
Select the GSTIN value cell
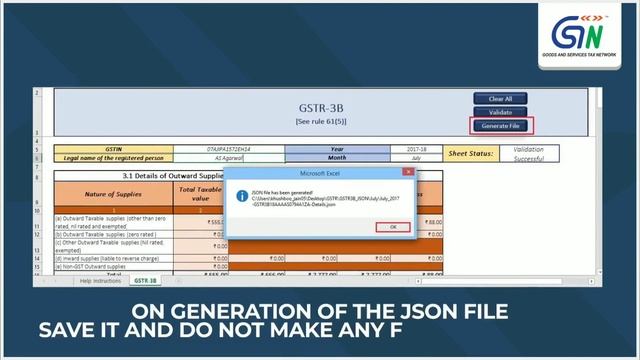coord(229,149)
